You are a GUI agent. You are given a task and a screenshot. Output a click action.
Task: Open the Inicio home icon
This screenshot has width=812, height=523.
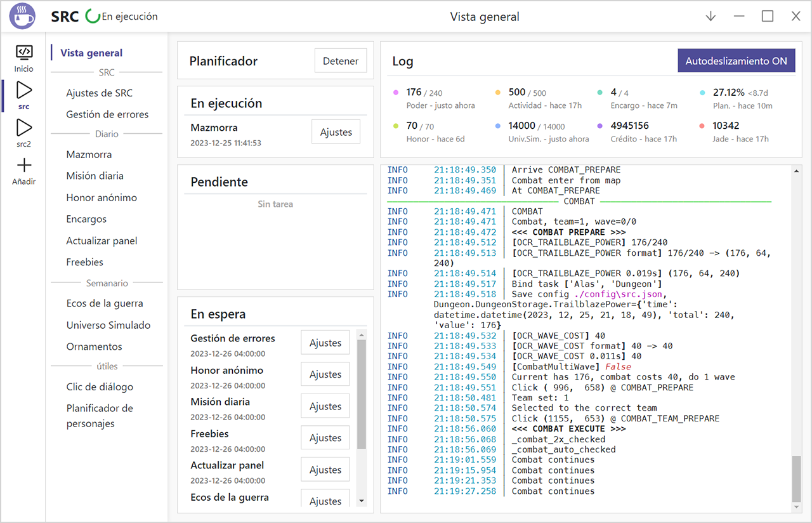coord(24,52)
